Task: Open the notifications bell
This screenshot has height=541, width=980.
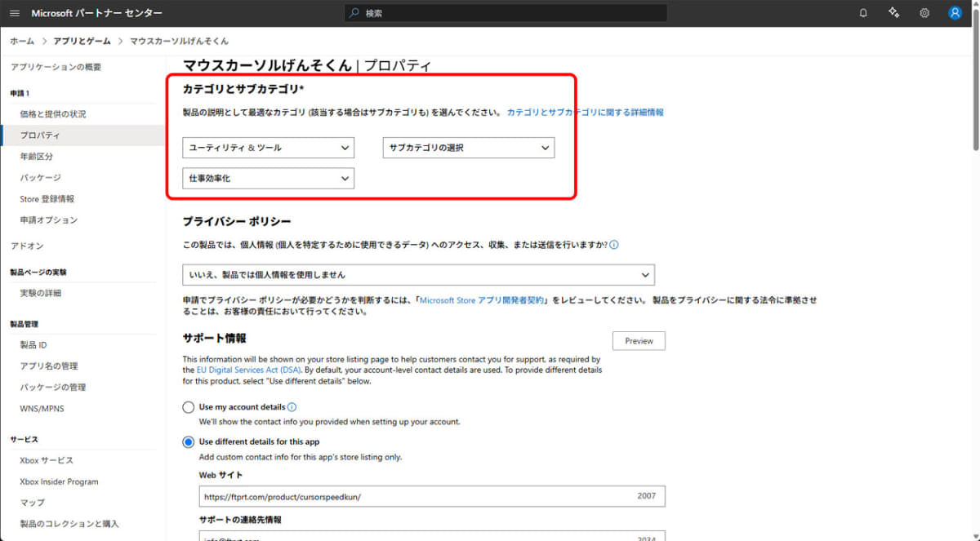Action: 863,13
